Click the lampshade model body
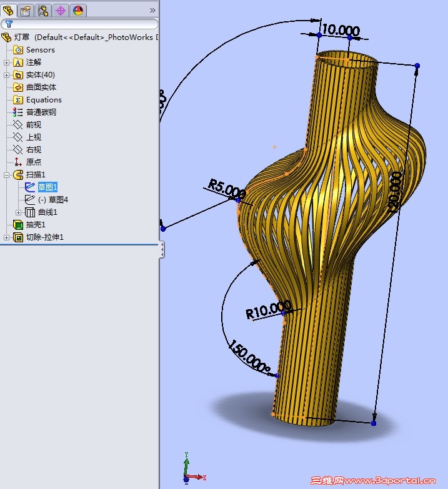The height and width of the screenshot is (489, 448). [x=331, y=237]
